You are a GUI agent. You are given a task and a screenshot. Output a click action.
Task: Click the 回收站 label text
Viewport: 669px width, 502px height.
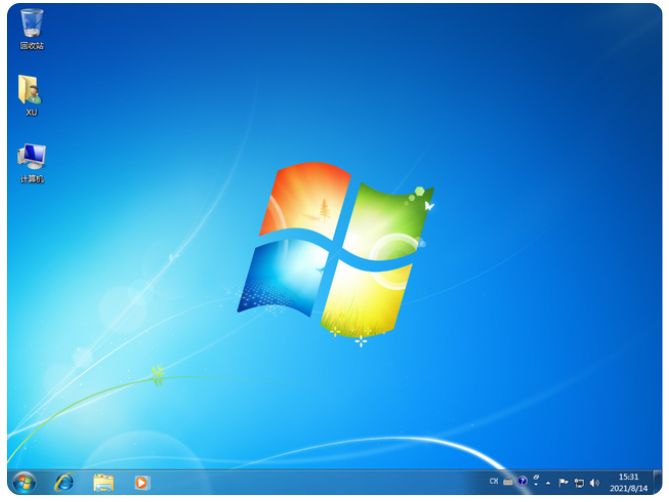tap(32, 46)
